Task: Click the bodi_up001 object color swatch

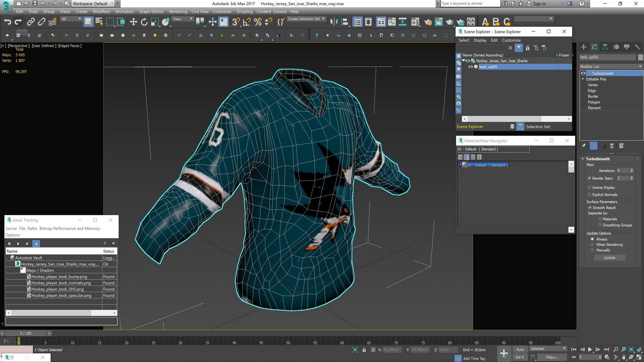Action: (x=640, y=57)
